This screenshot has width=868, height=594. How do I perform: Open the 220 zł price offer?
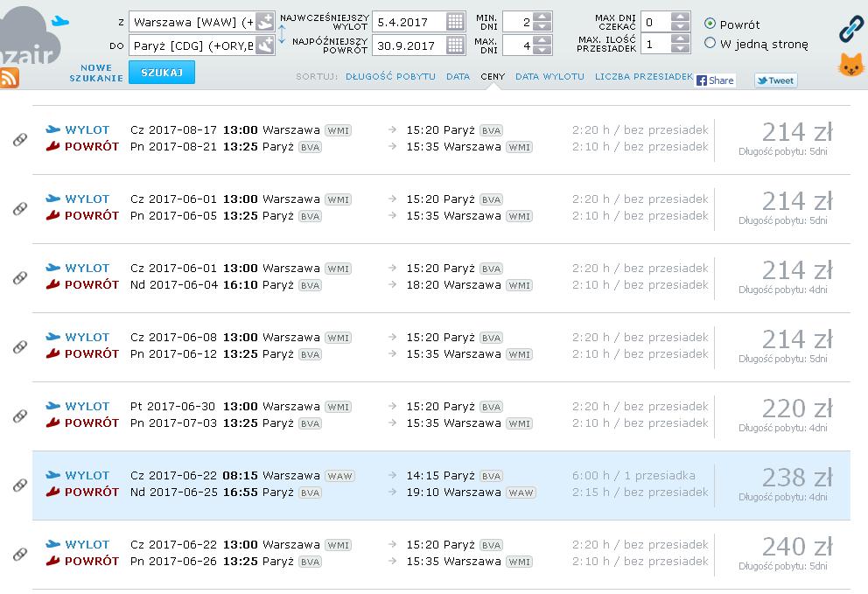pyautogui.click(x=797, y=409)
